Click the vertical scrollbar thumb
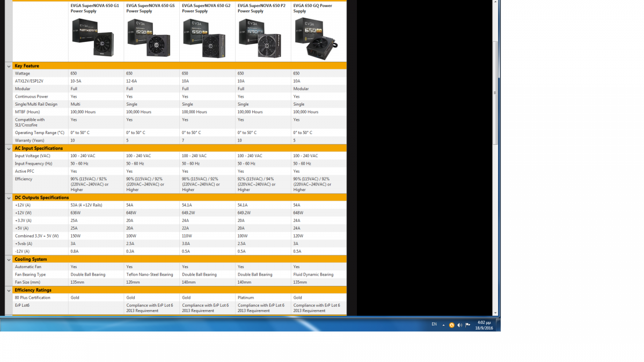This screenshot has width=644, height=362. [x=496, y=92]
